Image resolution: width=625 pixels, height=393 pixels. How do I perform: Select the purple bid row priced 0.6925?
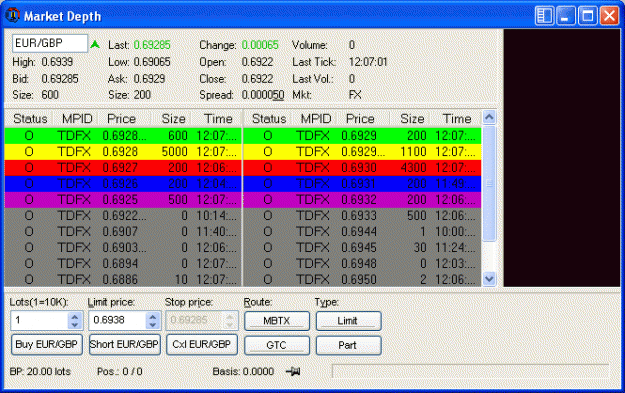123,200
